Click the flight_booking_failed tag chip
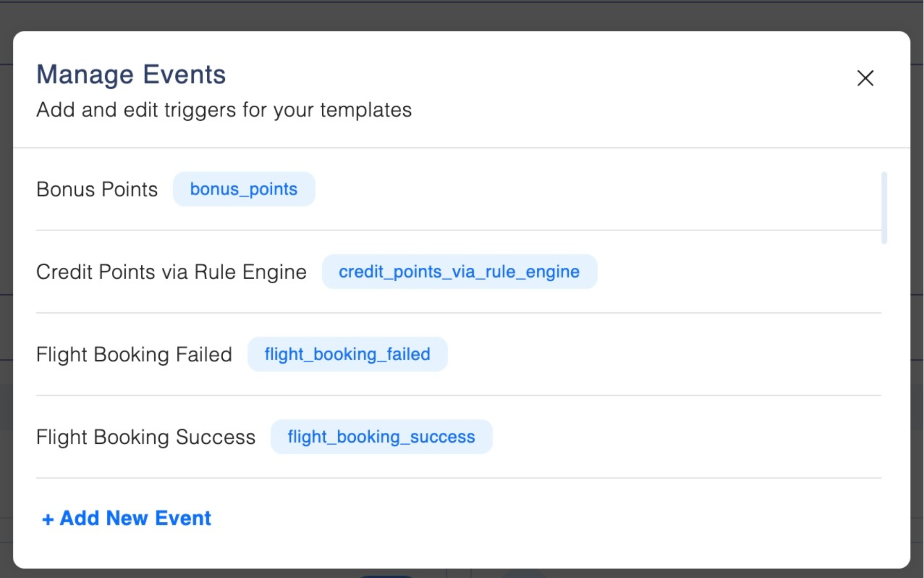 click(x=347, y=355)
